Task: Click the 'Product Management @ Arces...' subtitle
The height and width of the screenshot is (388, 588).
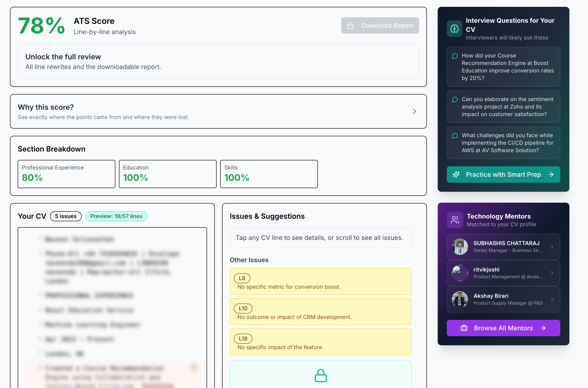Action: [508, 277]
